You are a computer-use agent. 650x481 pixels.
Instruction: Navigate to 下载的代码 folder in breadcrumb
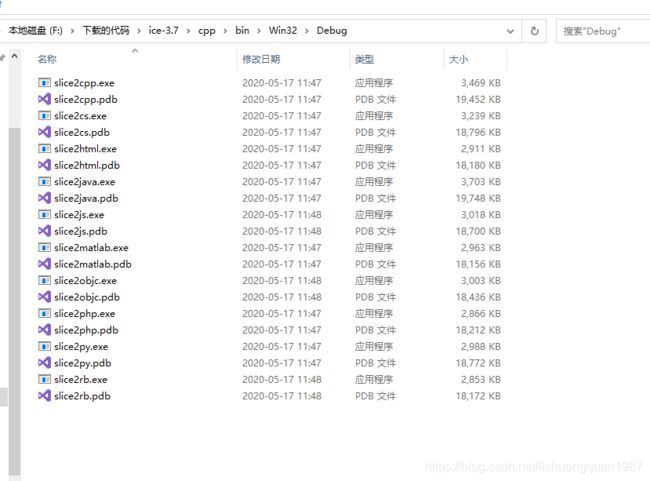[106, 31]
